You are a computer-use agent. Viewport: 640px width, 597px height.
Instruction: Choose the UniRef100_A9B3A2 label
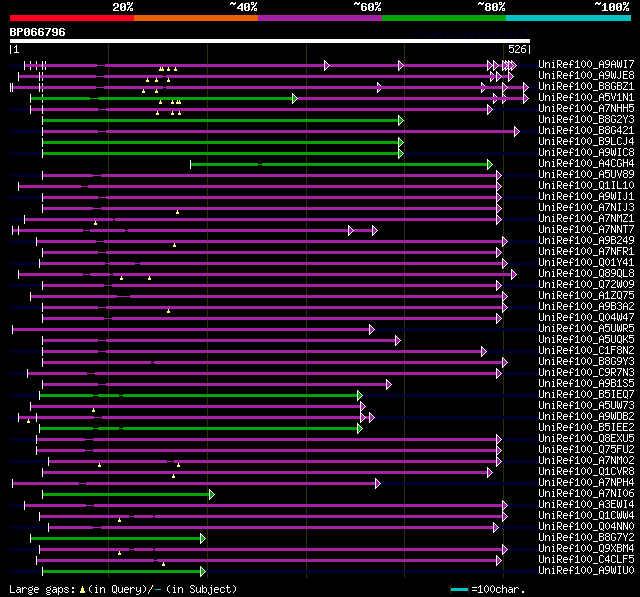[x=586, y=306]
